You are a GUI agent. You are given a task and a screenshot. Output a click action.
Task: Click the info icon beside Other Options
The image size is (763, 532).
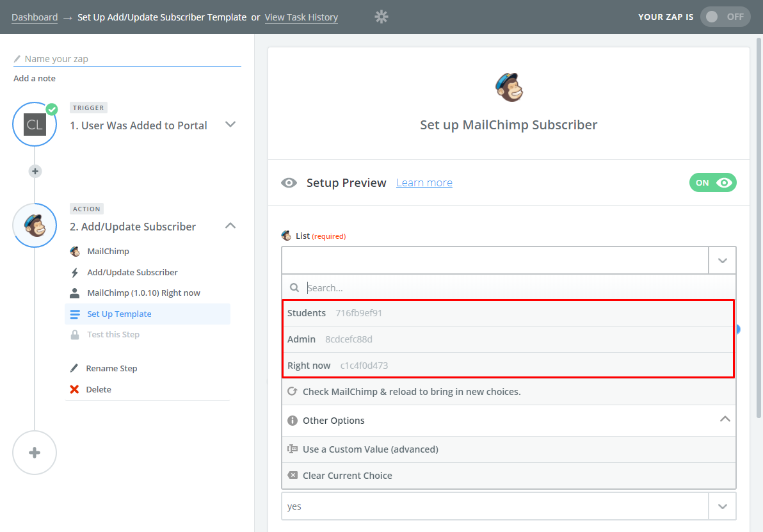293,421
